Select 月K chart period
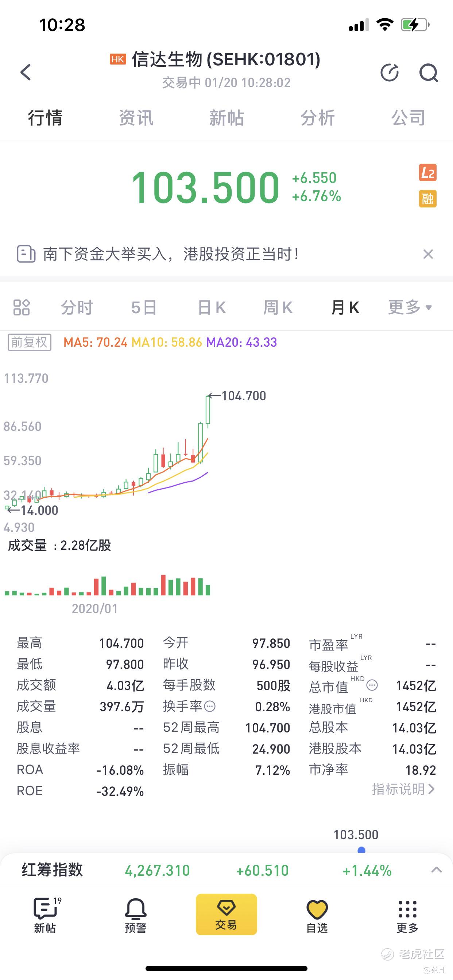The image size is (453, 980). click(345, 307)
